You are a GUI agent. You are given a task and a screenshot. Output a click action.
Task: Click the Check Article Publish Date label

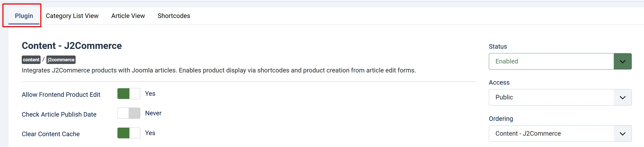[x=59, y=114]
